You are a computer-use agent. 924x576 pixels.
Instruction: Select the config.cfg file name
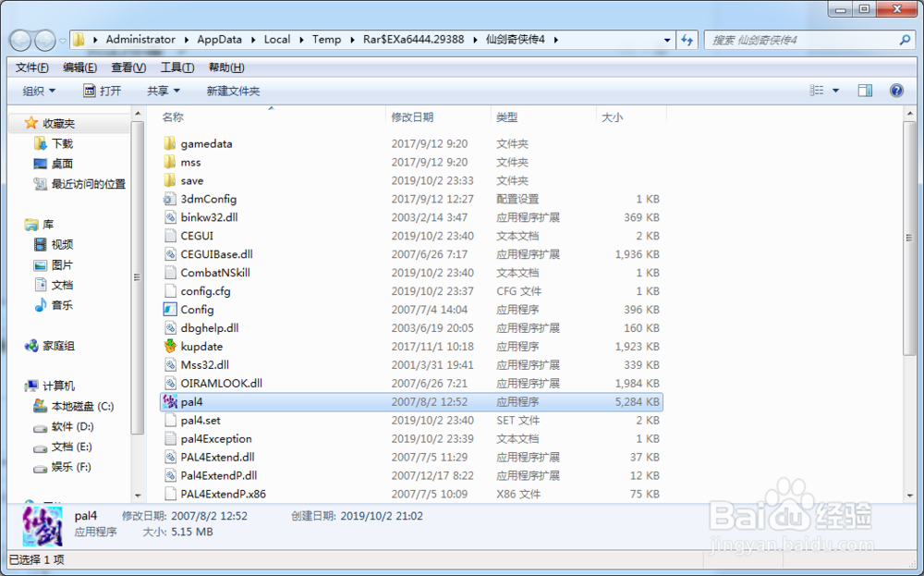[206, 290]
